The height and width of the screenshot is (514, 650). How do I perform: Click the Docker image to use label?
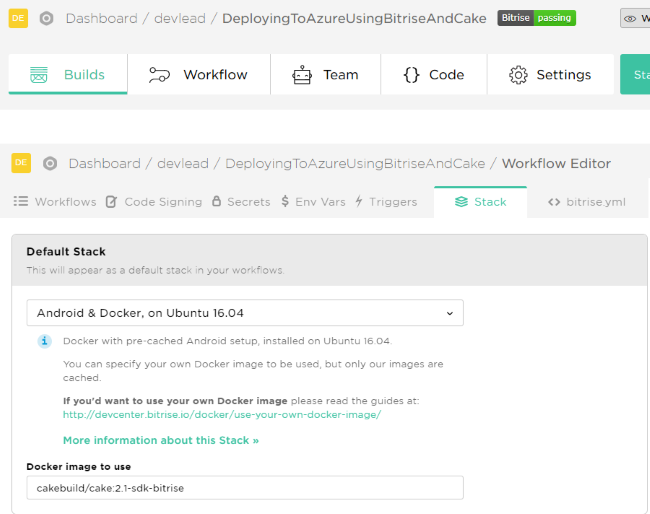coord(79,467)
